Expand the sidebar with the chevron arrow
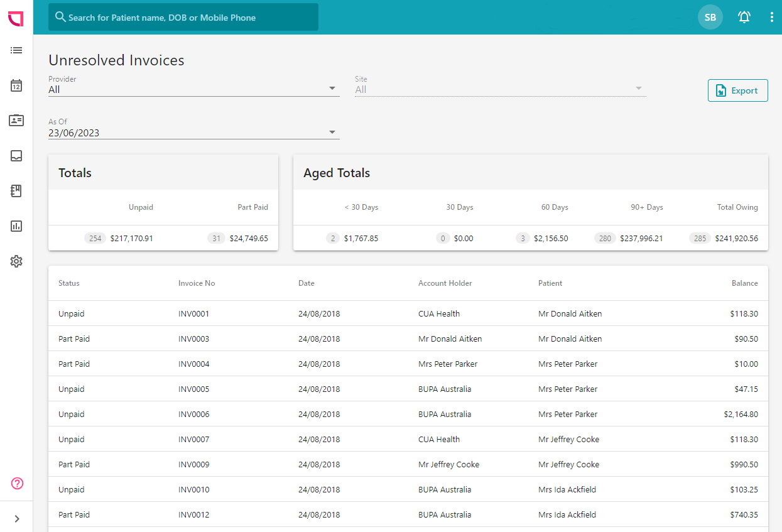Image resolution: width=782 pixels, height=532 pixels. [x=16, y=518]
